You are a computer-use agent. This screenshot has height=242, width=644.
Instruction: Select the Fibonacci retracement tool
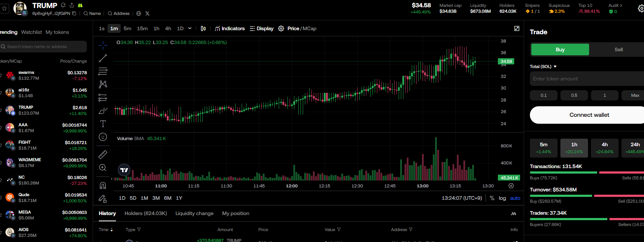click(103, 71)
